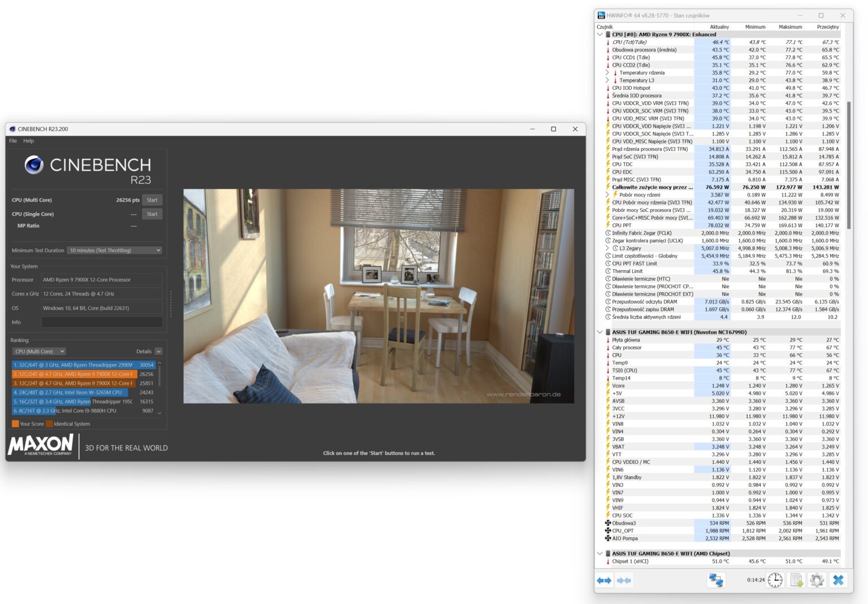Click the shrink-columns inward arrows icon
The height and width of the screenshot is (604, 868).
(x=624, y=580)
